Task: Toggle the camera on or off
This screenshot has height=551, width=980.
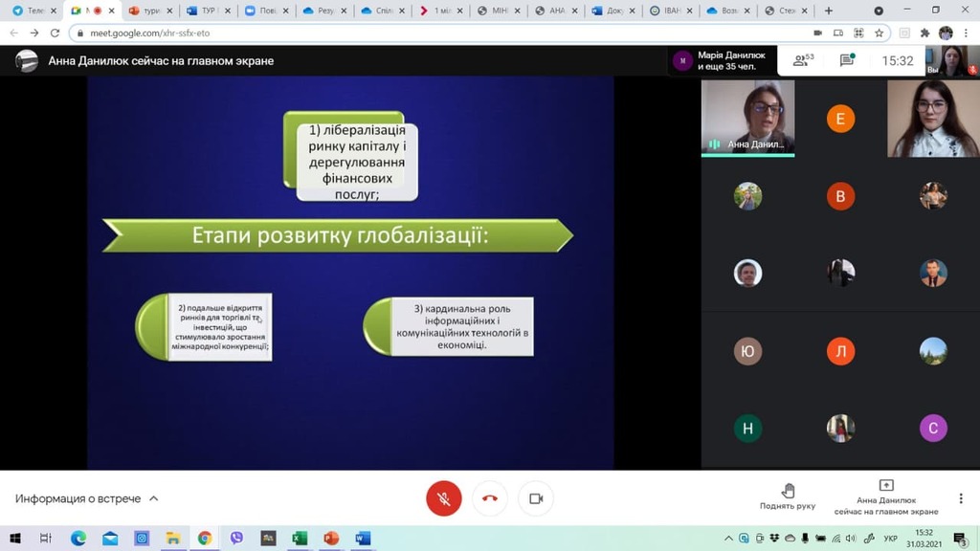Action: point(536,498)
